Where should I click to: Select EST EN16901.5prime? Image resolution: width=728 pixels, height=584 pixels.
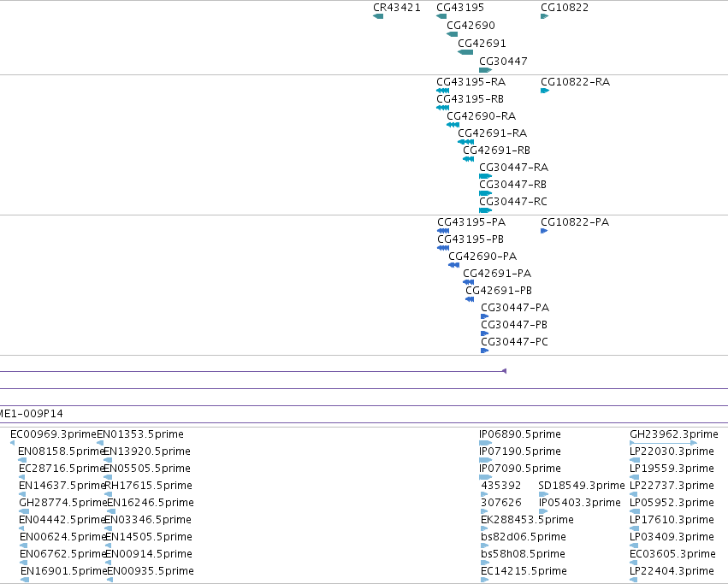click(25, 580)
